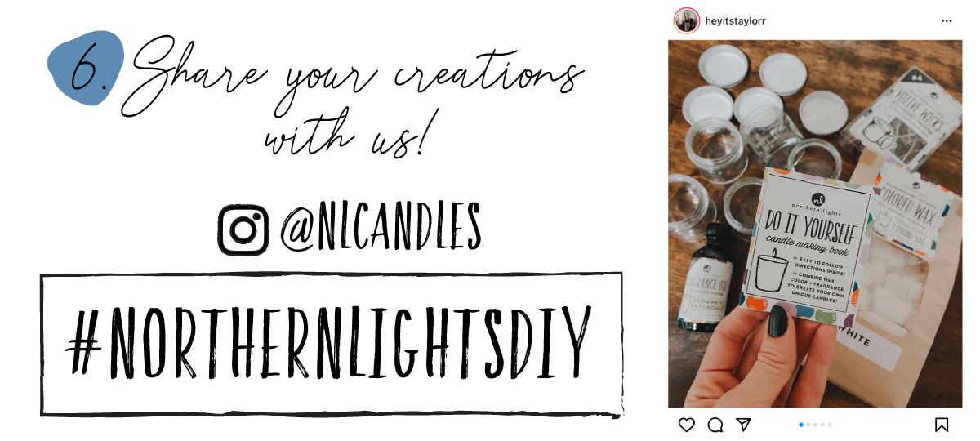This screenshot has width=980, height=441.
Task: Open the three-dot more options menu
Action: tap(947, 20)
